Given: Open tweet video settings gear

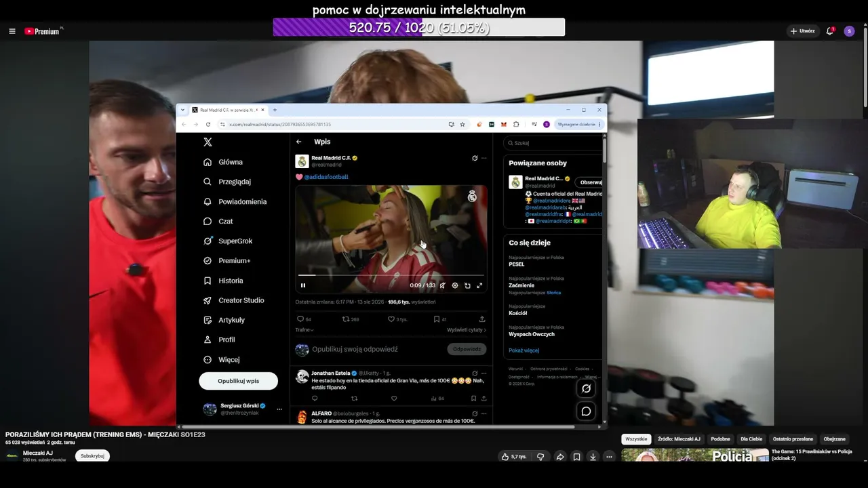Looking at the screenshot, I should pyautogui.click(x=455, y=285).
